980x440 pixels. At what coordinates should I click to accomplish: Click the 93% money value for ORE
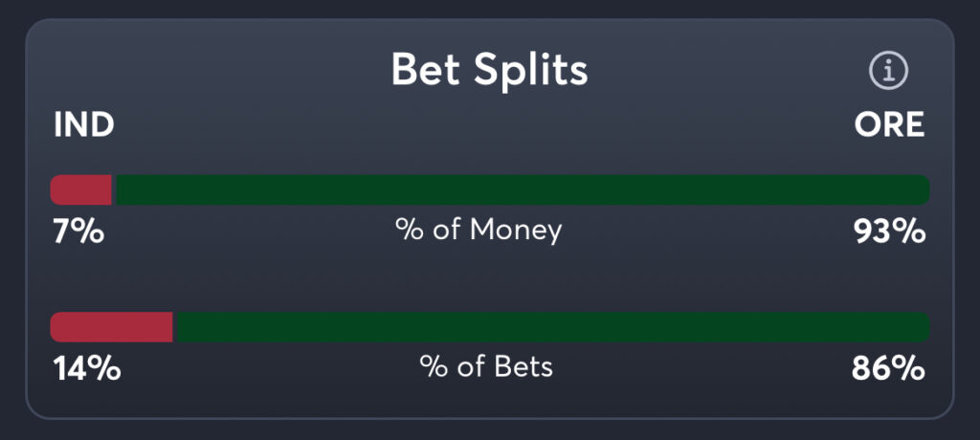(890, 231)
